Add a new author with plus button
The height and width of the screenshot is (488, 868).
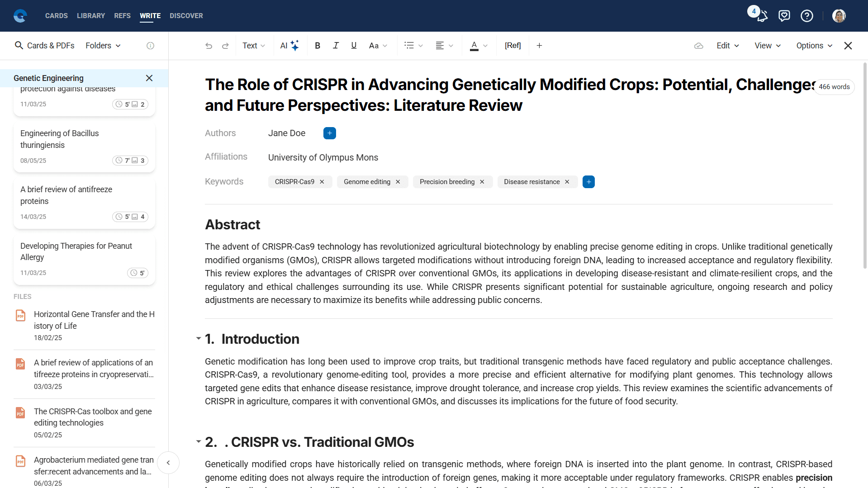[x=330, y=133]
